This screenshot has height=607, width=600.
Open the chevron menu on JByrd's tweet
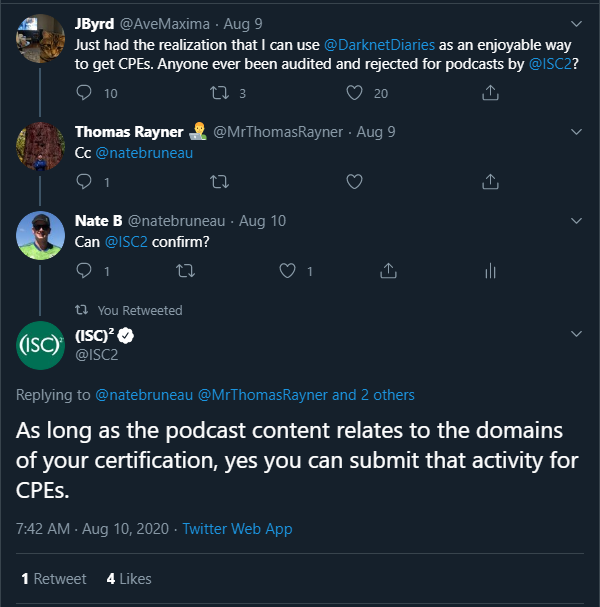(576, 24)
